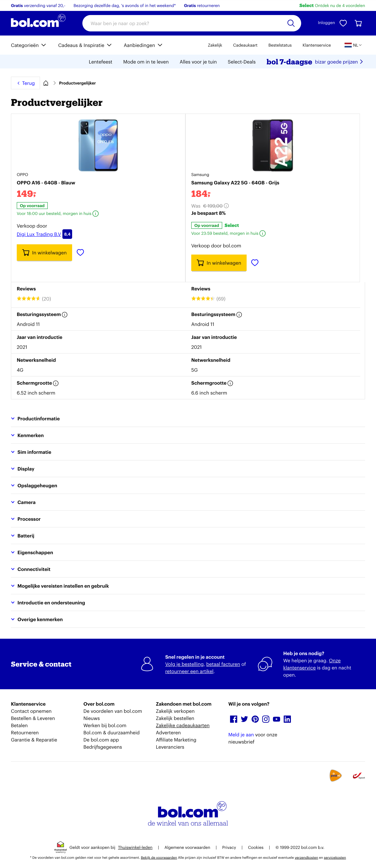
Task: Click the OPPO A16 product image
Action: click(x=98, y=145)
